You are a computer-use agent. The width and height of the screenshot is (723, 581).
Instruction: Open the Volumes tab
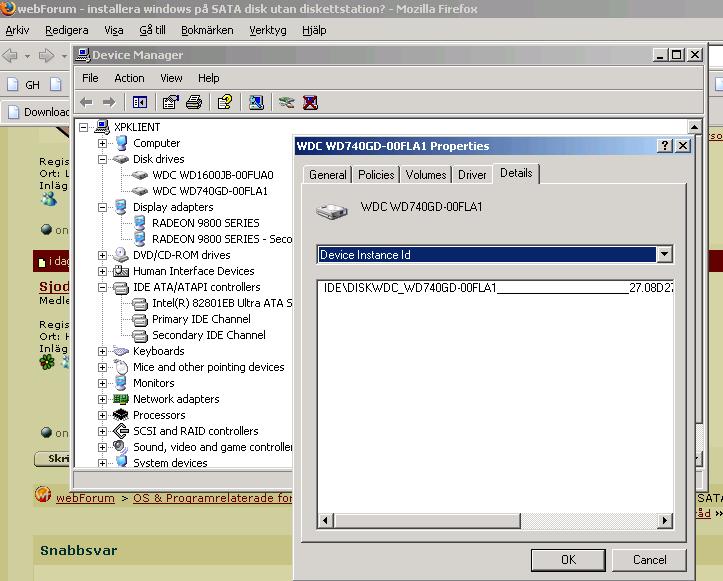[x=426, y=175]
